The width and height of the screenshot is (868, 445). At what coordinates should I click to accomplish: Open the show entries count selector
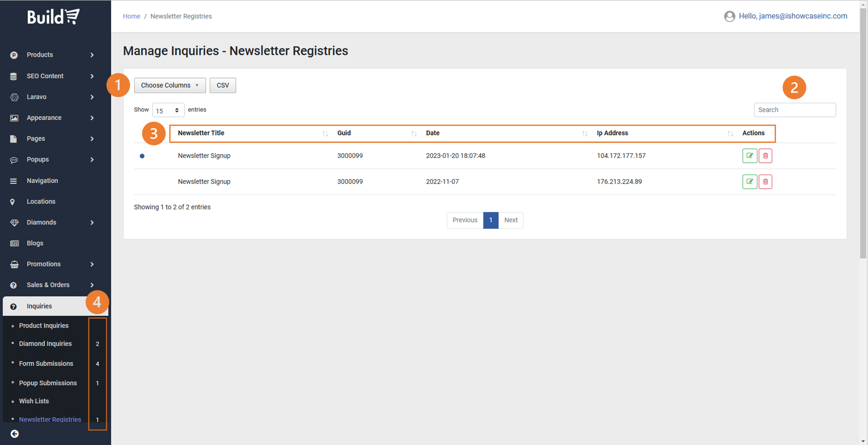(x=168, y=110)
